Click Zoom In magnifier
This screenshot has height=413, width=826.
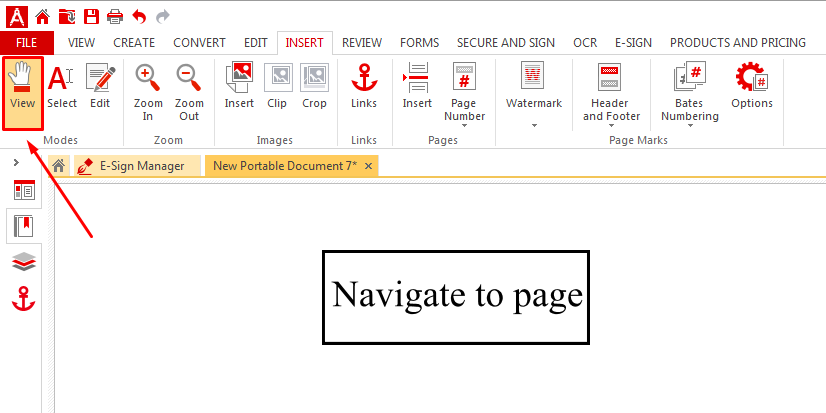pyautogui.click(x=148, y=93)
